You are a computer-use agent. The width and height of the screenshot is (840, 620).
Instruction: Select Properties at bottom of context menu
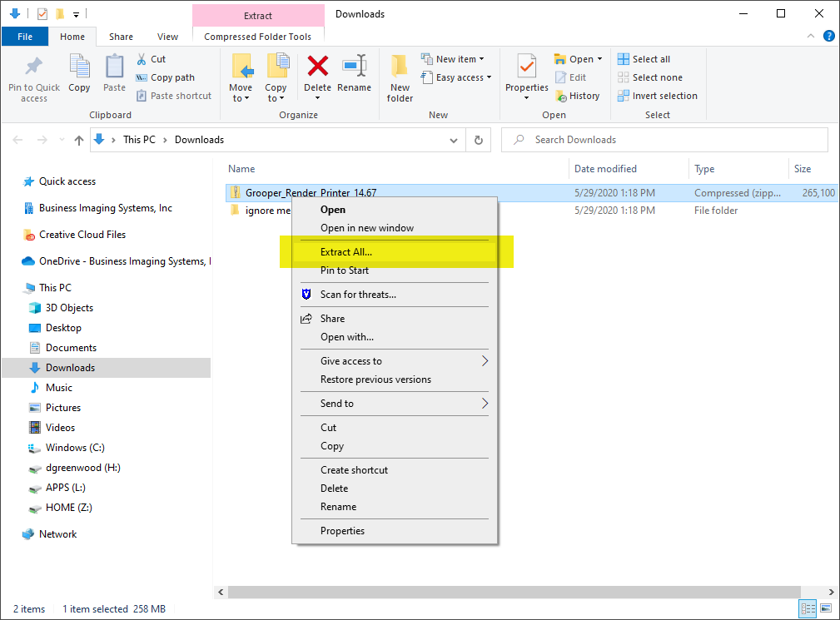point(395,531)
